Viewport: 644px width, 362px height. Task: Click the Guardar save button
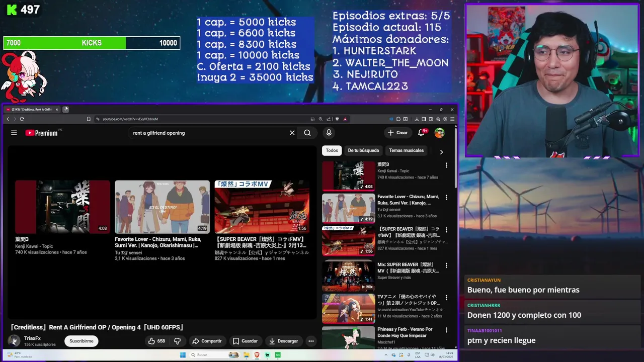click(x=245, y=341)
